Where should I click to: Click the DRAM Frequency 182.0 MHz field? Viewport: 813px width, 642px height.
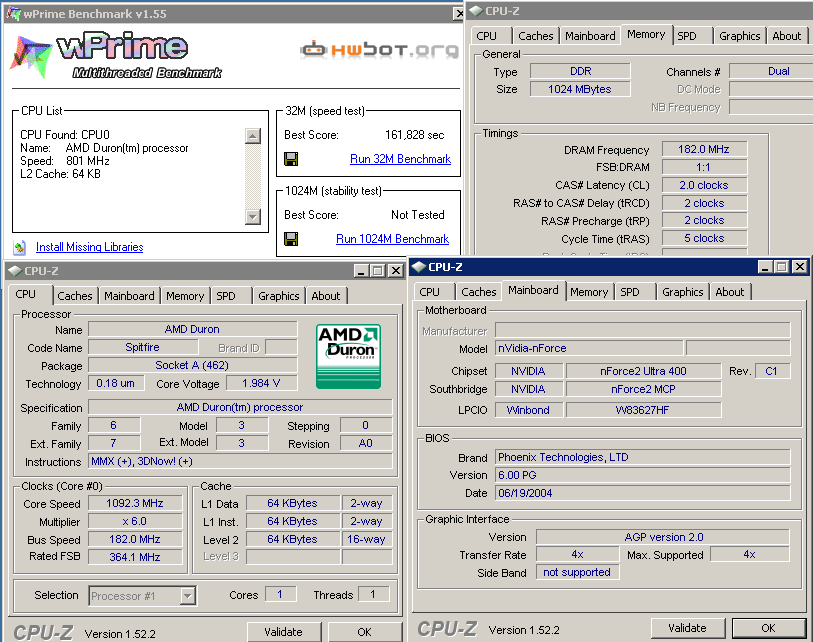tap(704, 149)
